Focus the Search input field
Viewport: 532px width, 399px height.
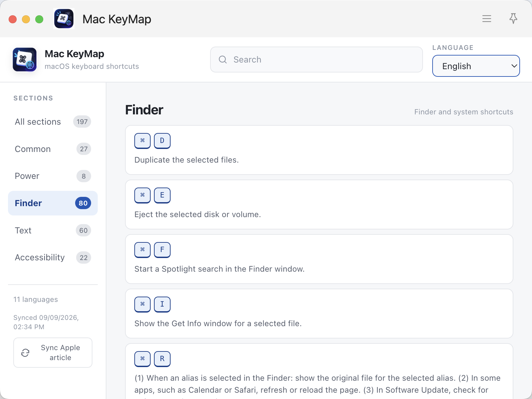click(x=317, y=60)
